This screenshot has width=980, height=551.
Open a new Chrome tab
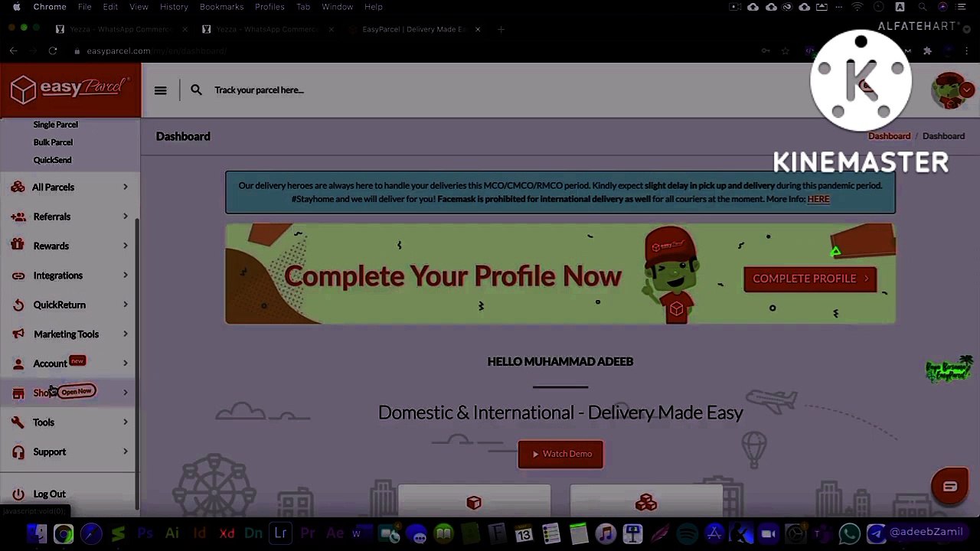pyautogui.click(x=501, y=29)
